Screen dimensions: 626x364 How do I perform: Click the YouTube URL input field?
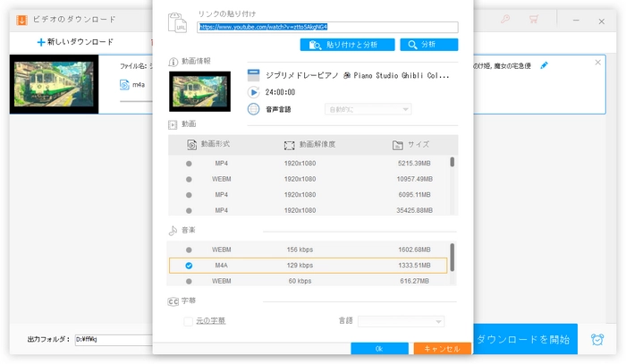(x=327, y=27)
